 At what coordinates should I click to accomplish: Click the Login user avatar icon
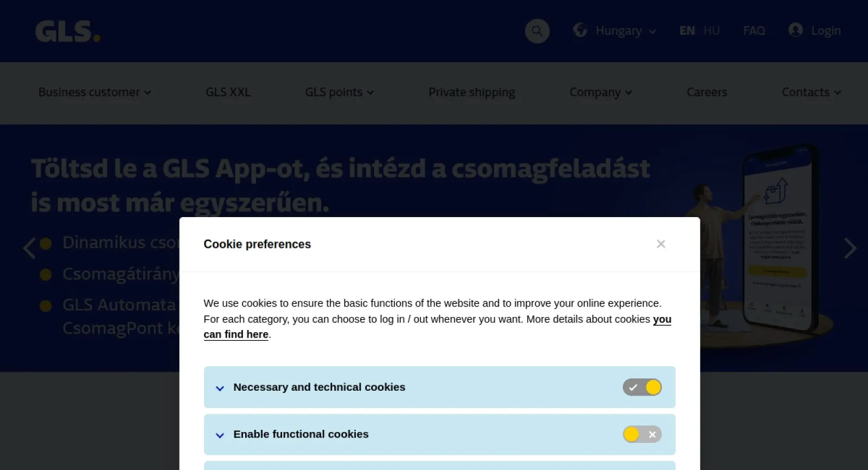coord(795,30)
